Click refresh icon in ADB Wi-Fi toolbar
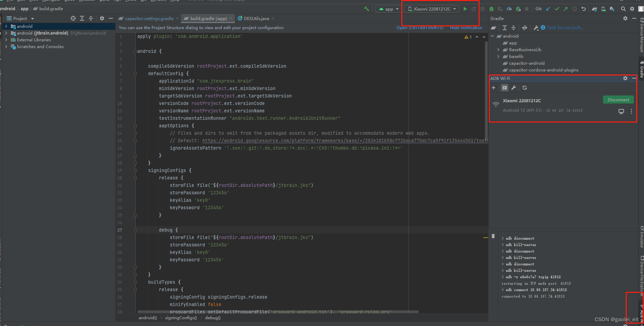Viewport: 644px width, 326px height. coord(525,88)
